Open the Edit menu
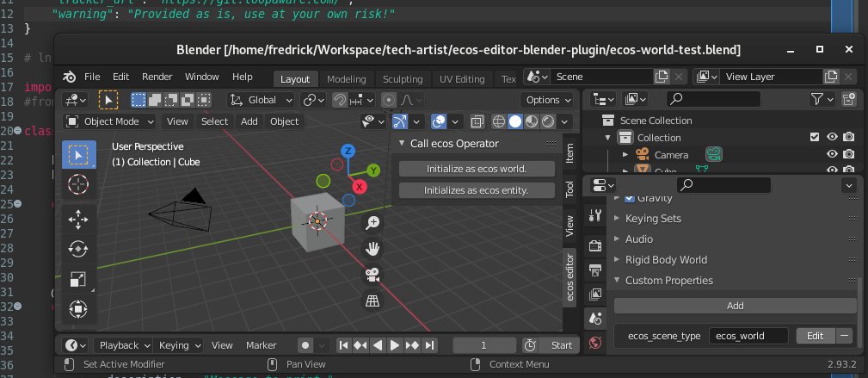868x378 pixels. coord(120,77)
